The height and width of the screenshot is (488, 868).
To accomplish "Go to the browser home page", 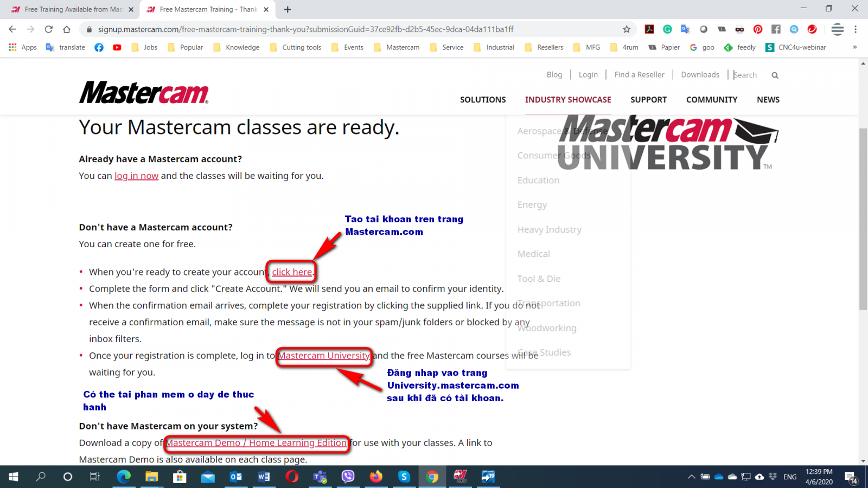I will point(67,29).
